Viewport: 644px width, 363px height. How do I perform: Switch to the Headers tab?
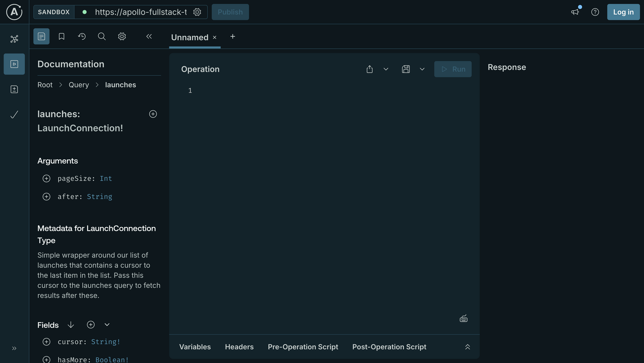click(x=239, y=347)
